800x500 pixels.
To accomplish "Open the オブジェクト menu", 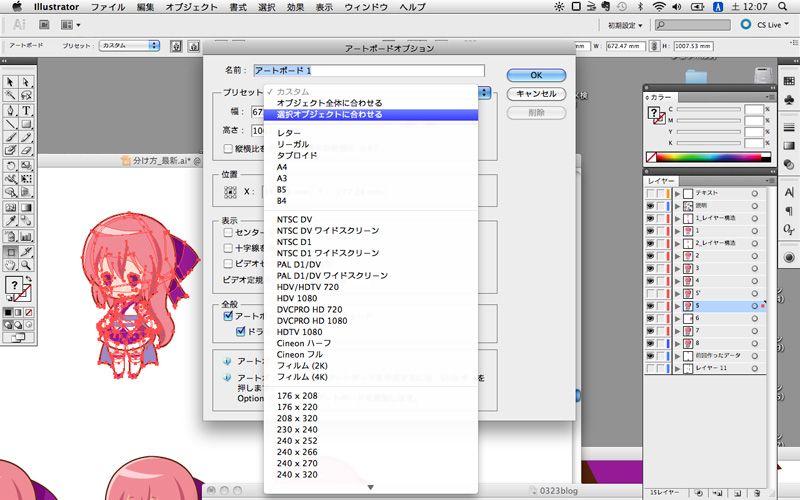I will coord(191,7).
